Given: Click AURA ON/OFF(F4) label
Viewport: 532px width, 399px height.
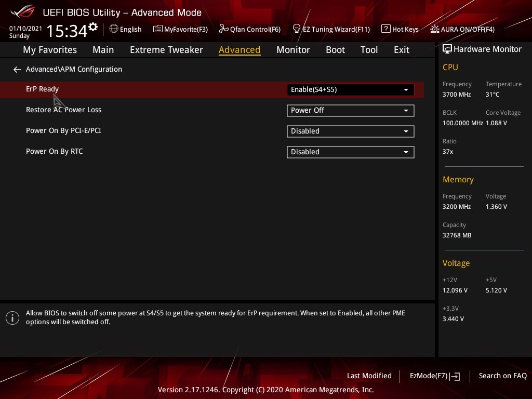Looking at the screenshot, I should tap(468, 30).
